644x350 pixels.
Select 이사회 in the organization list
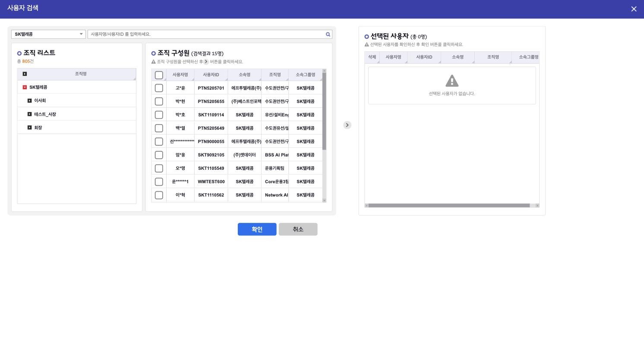[40, 101]
